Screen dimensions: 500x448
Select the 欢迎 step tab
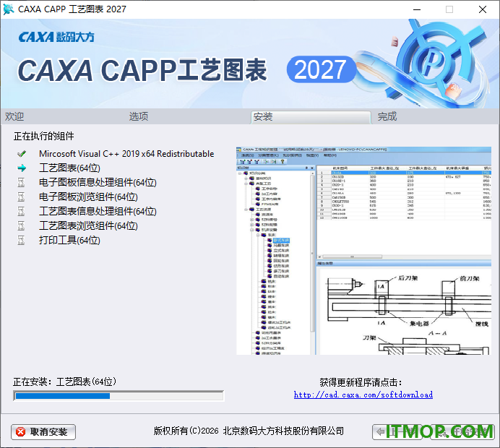14,116
